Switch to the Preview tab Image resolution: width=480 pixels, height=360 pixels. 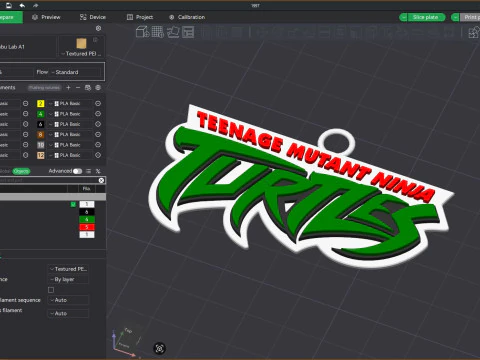[x=46, y=17]
